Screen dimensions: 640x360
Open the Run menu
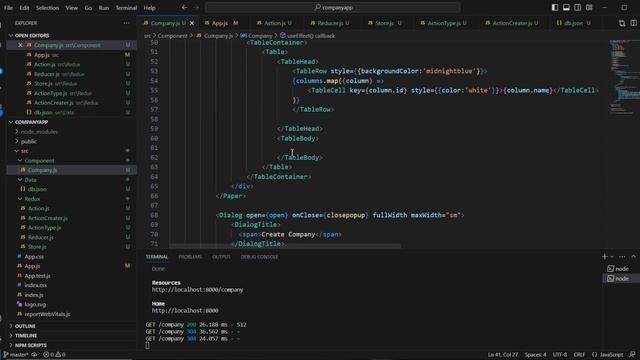pyautogui.click(x=104, y=8)
